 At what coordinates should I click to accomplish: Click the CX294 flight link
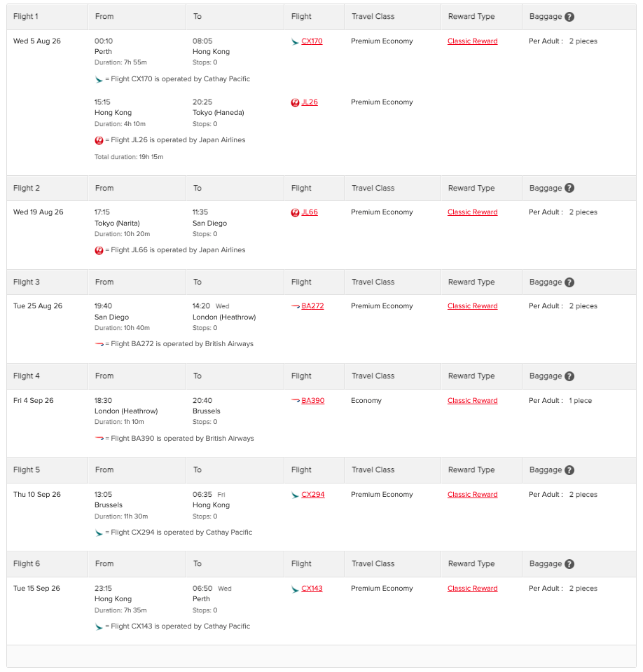pos(311,494)
